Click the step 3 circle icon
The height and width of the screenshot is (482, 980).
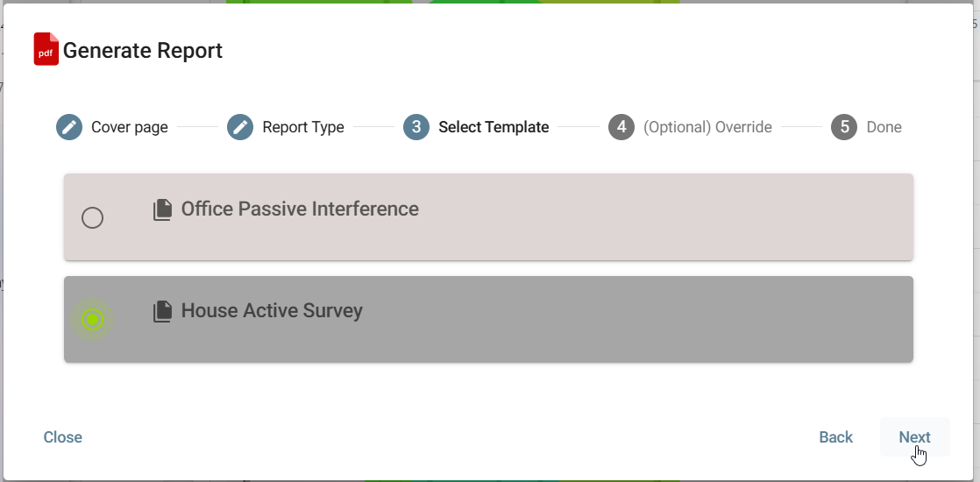pos(416,127)
